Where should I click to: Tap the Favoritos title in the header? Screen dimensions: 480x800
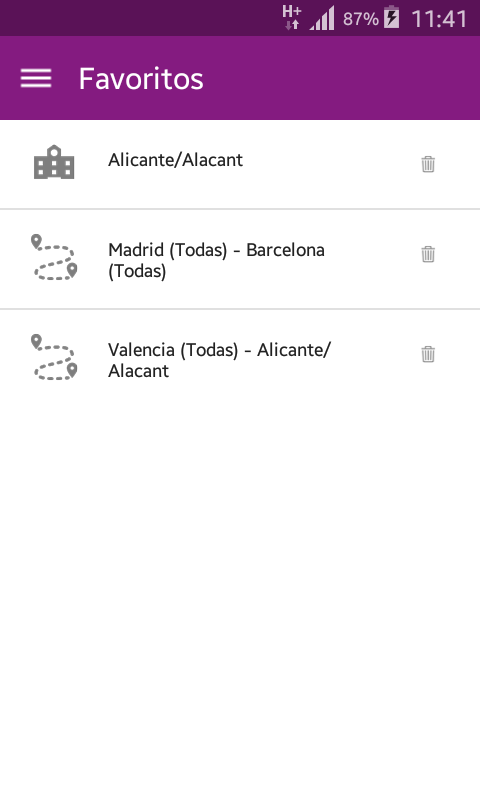click(141, 79)
